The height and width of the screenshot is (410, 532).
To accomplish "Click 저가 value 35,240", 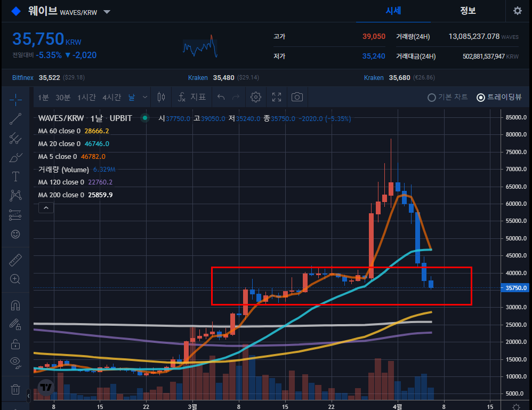I will (x=374, y=56).
